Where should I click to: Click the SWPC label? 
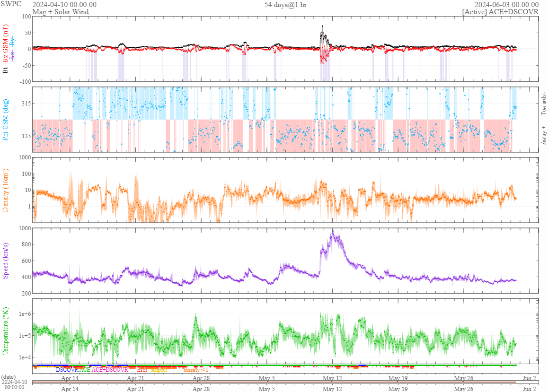pyautogui.click(x=11, y=4)
